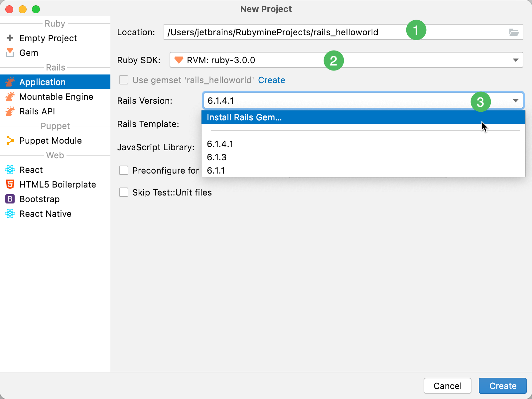Click the Mountable Engine rails icon
532x399 pixels.
pyautogui.click(x=10, y=96)
